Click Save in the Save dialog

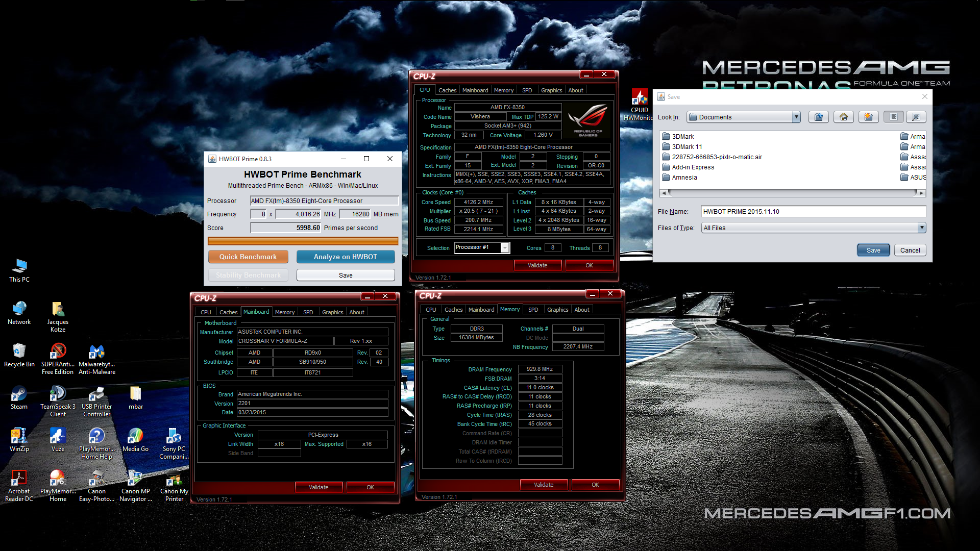pyautogui.click(x=873, y=250)
